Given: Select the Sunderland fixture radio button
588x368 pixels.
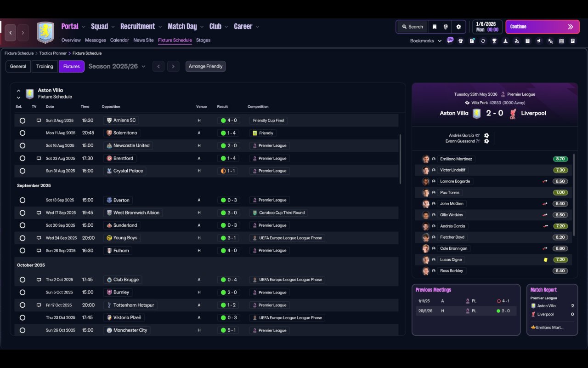Looking at the screenshot, I should point(23,225).
